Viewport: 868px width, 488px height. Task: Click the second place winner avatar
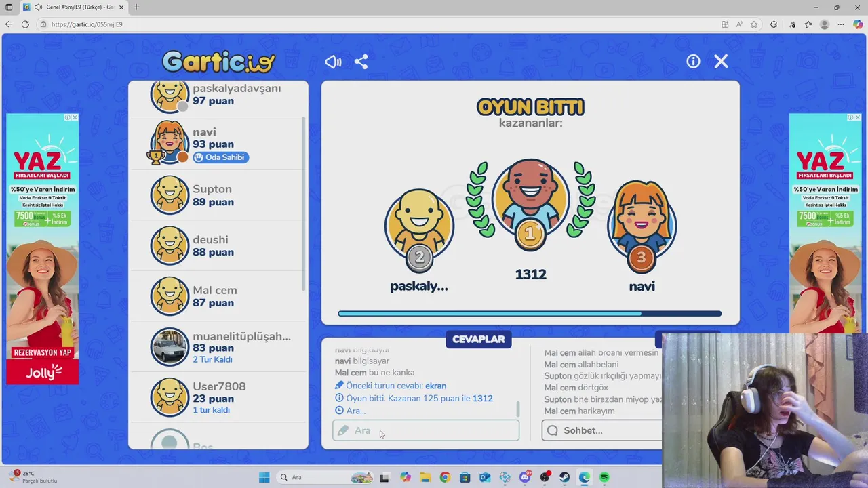click(419, 229)
